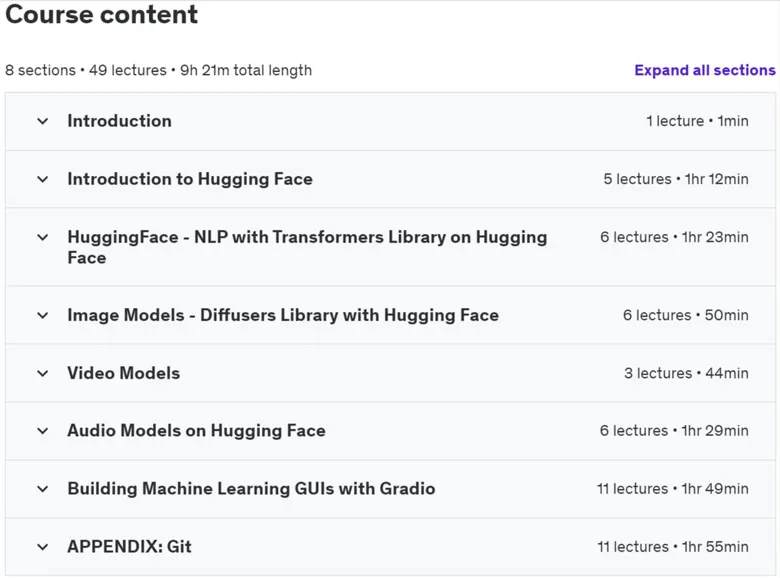Viewport: 780px width, 578px height.
Task: Expand the Video Models section chevron
Action: (43, 374)
